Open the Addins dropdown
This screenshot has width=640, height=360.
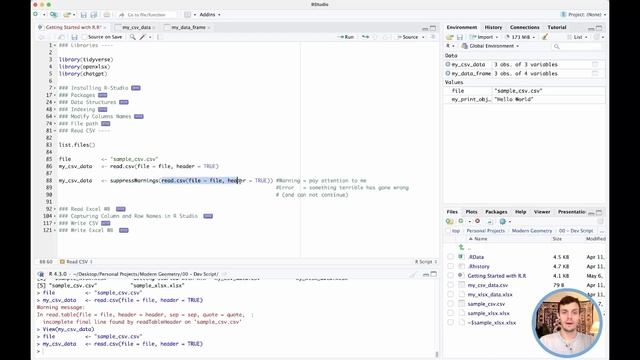click(209, 15)
